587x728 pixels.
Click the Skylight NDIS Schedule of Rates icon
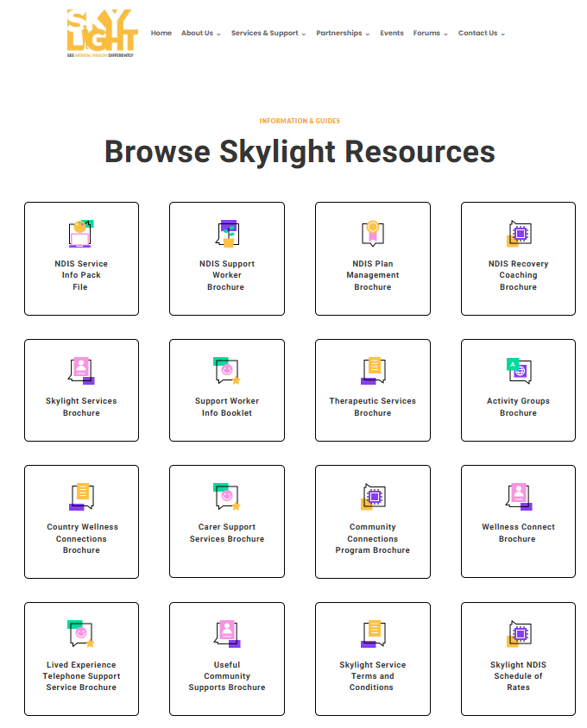(519, 634)
